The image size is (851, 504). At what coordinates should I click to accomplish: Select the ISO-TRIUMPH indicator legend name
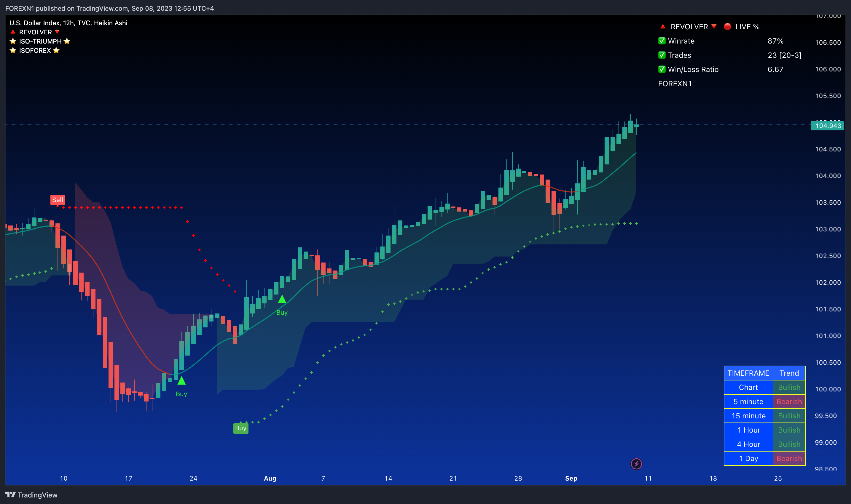pos(40,41)
